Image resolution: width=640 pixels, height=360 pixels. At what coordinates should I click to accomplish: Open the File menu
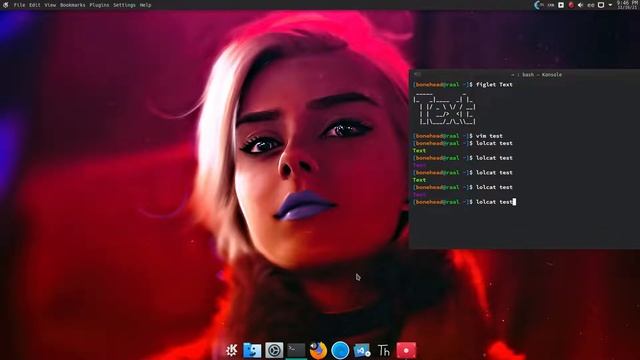[19, 5]
